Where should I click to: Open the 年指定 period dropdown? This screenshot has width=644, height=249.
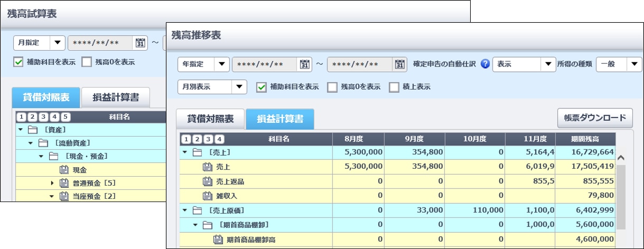[x=203, y=64]
